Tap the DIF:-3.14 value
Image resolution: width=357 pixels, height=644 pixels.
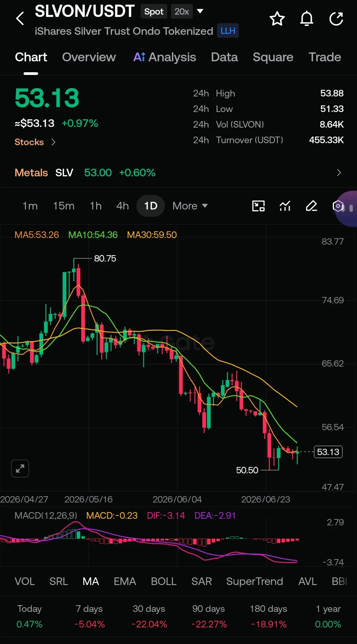click(166, 515)
